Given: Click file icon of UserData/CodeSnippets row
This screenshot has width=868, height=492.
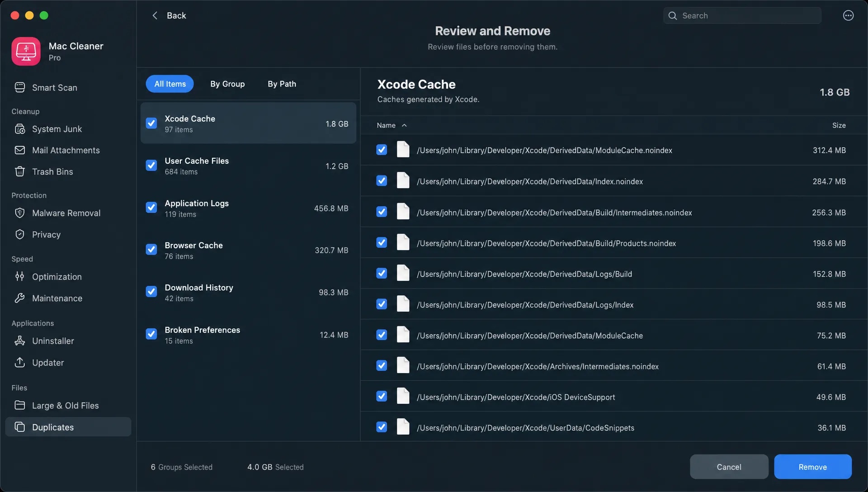Looking at the screenshot, I should [403, 426].
